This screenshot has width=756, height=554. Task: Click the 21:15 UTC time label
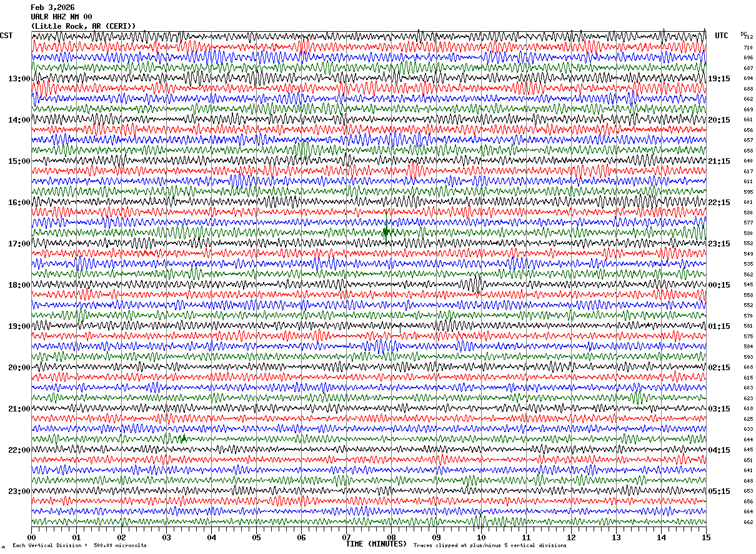719,161
